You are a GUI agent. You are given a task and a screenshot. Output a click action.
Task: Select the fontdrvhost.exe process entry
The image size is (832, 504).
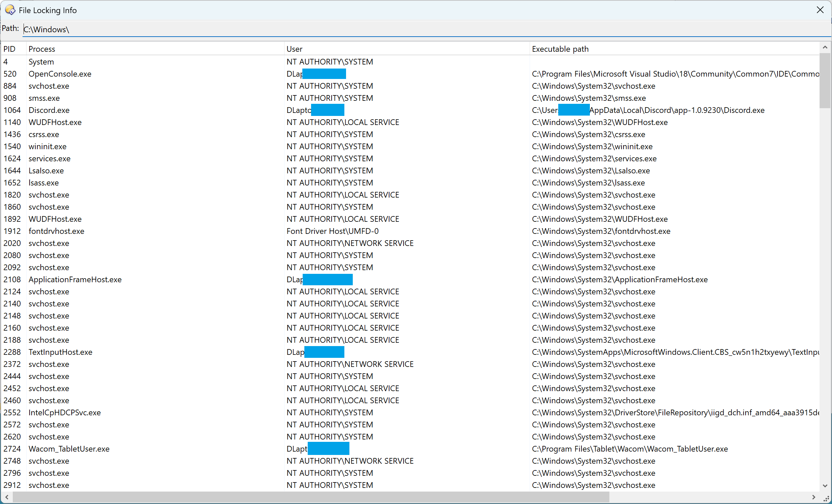point(56,231)
